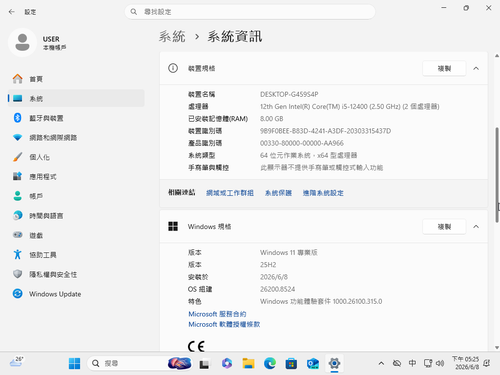Copy device specifications with 複製 button

[x=444, y=68]
